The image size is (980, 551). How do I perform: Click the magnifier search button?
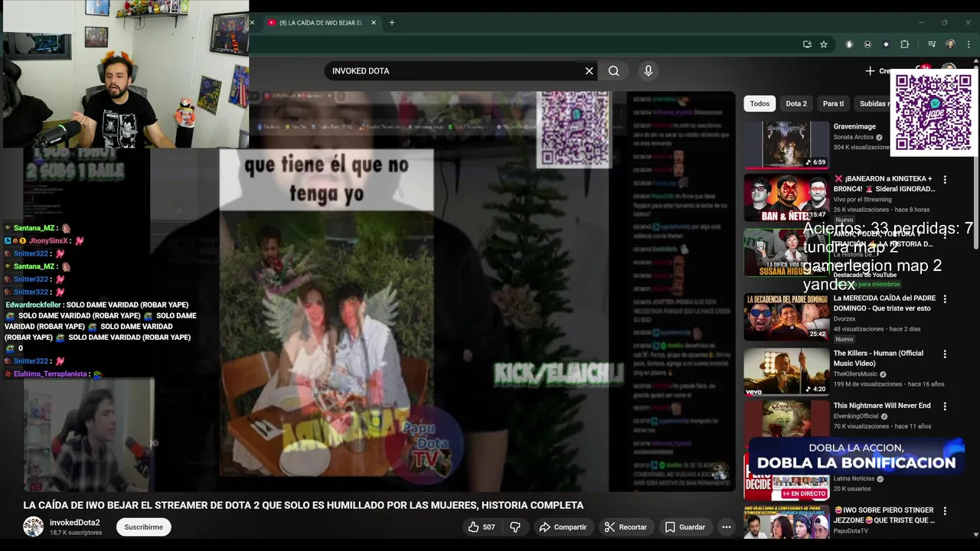[614, 70]
